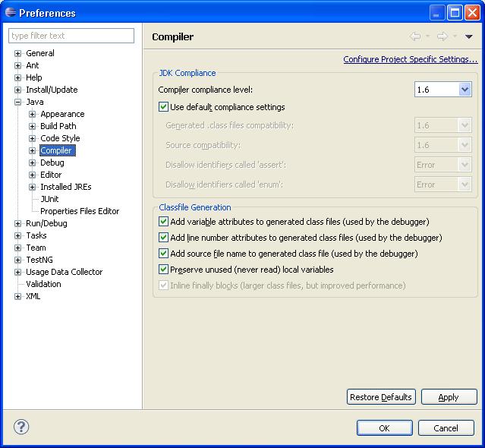
Task: Select the General preferences label
Action: (x=40, y=53)
